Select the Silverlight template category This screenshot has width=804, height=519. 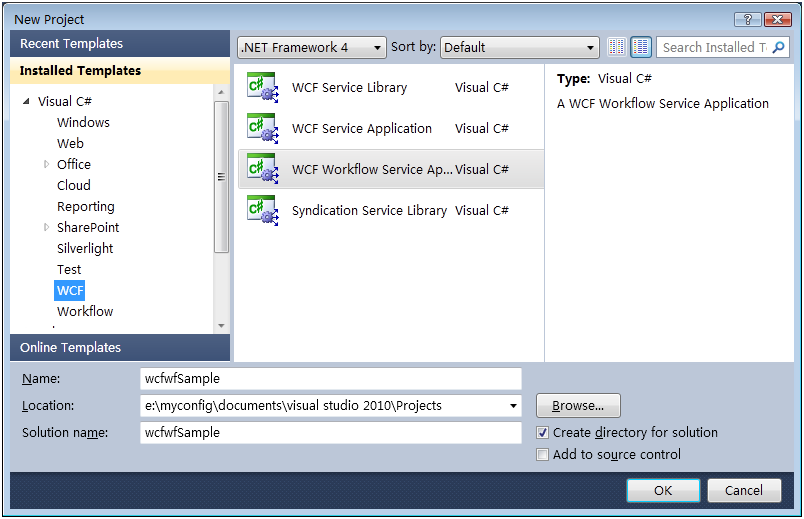click(x=85, y=249)
